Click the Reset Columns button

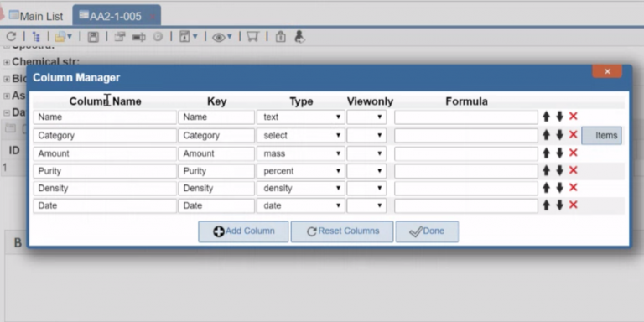[x=342, y=231]
